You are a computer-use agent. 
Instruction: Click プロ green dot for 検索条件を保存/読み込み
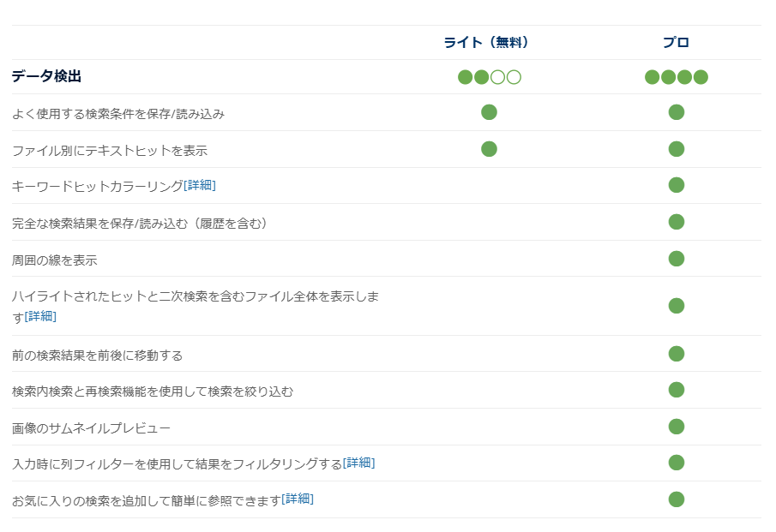click(x=676, y=112)
